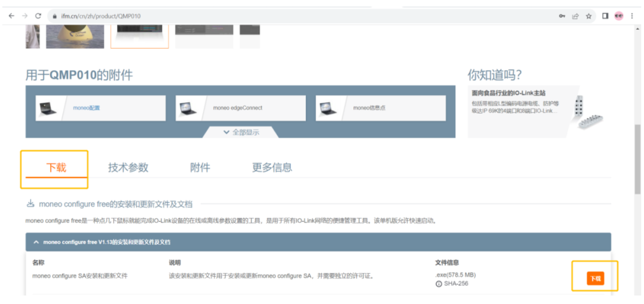Expand accessories with 全部显示
This screenshot has height=304, width=644.
pos(241,132)
